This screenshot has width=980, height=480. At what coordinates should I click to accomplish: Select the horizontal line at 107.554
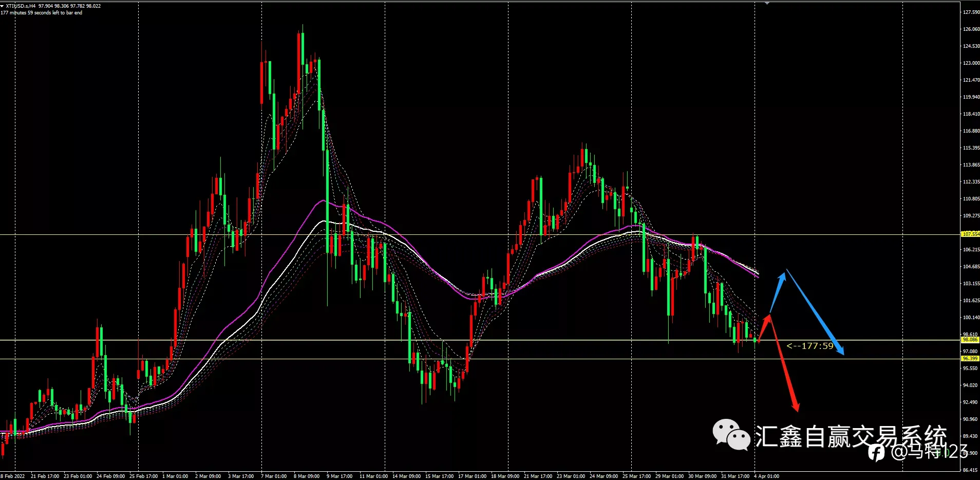pyautogui.click(x=480, y=235)
